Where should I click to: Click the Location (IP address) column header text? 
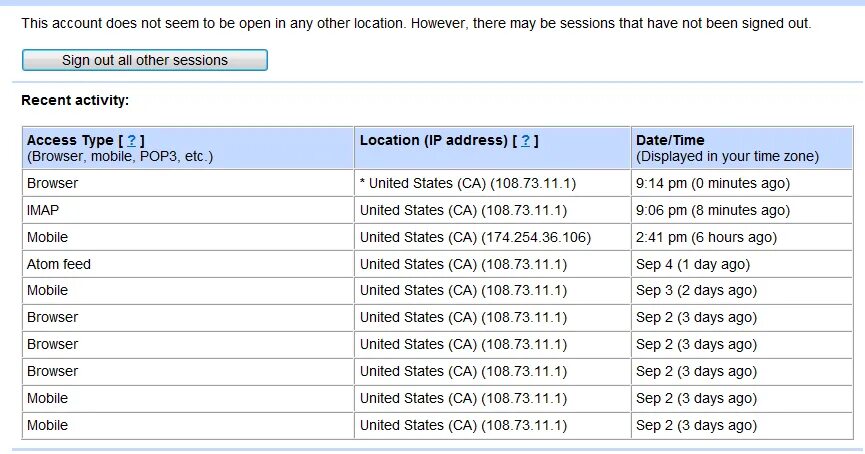[433, 141]
